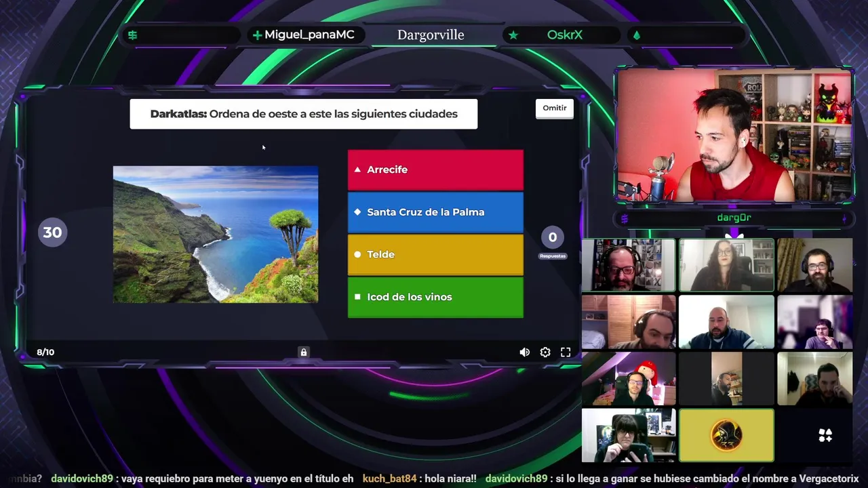Screen dimensions: 868x488
Task: Select the yellow Telde answer
Action: [435, 254]
